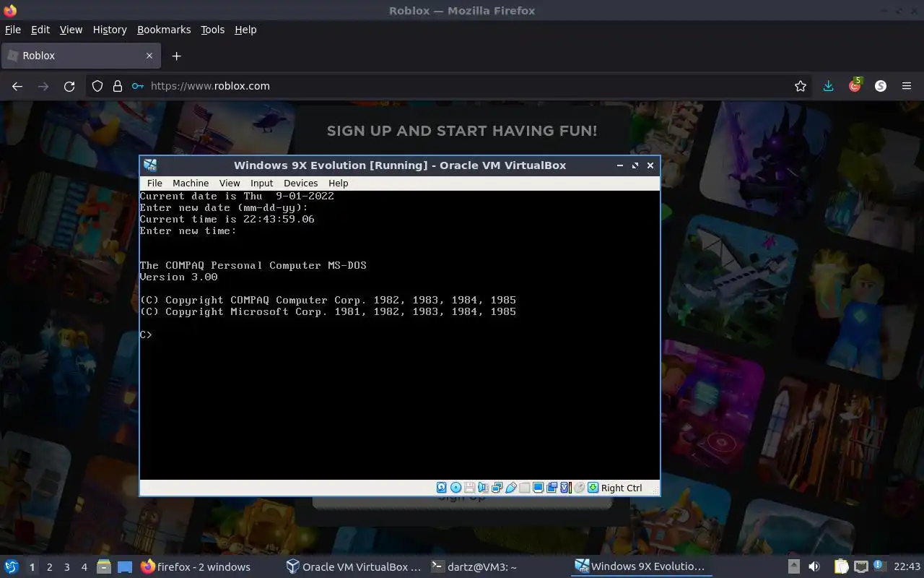Viewport: 924px width, 578px height.
Task: Open the file manager from the taskbar
Action: [x=103, y=567]
